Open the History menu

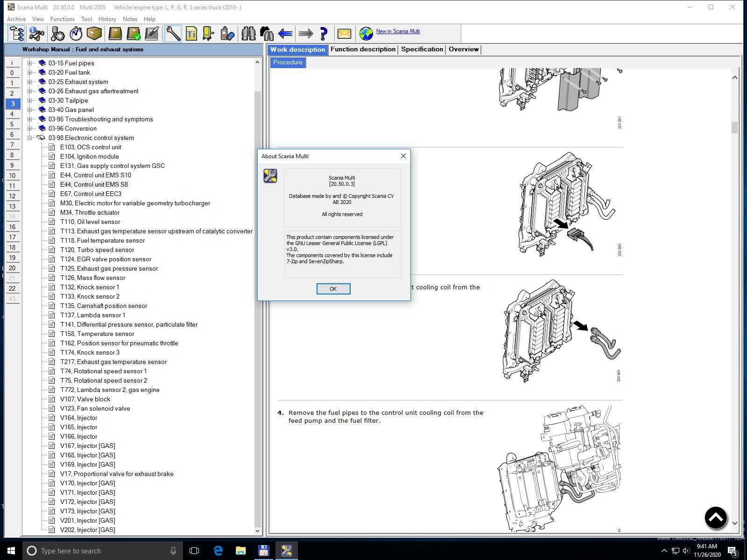(107, 19)
